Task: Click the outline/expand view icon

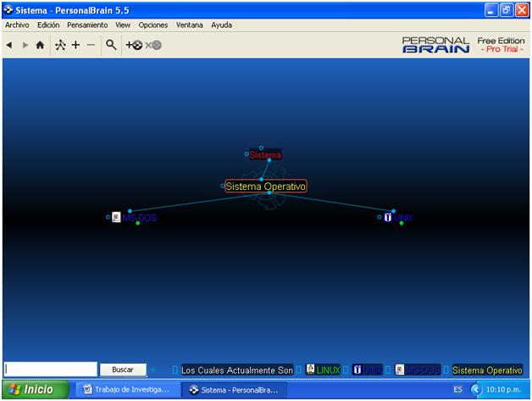Action: tap(60, 45)
